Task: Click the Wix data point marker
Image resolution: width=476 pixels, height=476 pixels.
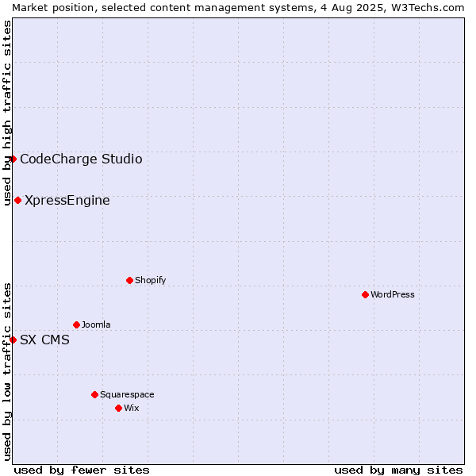Action: 119,409
